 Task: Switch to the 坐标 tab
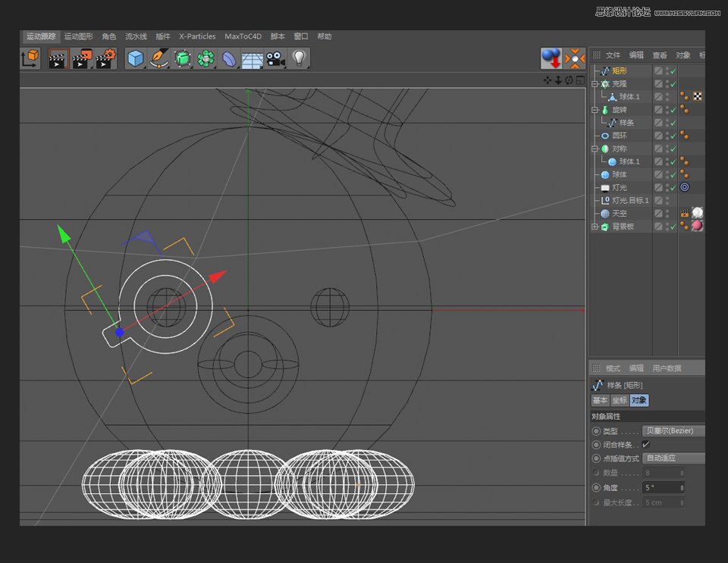pyautogui.click(x=620, y=401)
